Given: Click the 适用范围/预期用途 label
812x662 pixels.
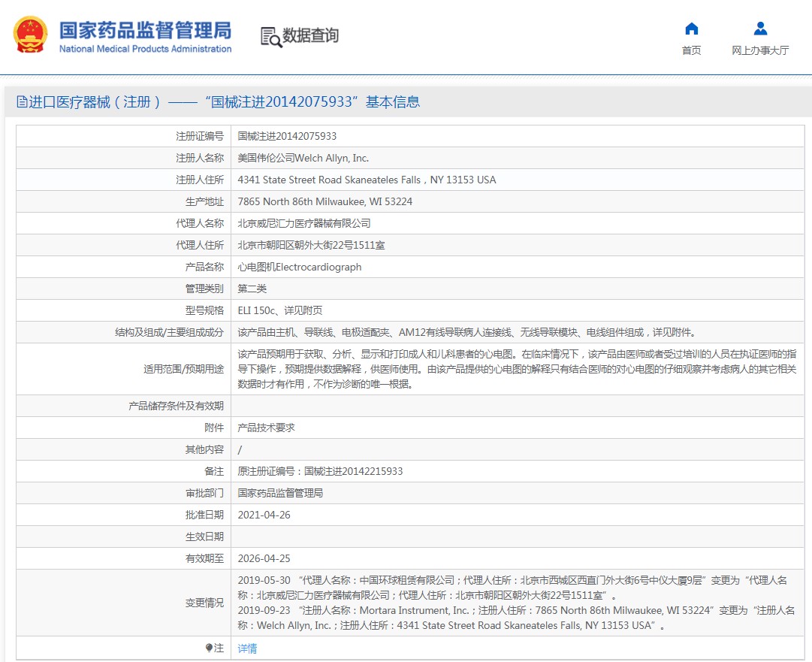Looking at the screenshot, I should (183, 369).
